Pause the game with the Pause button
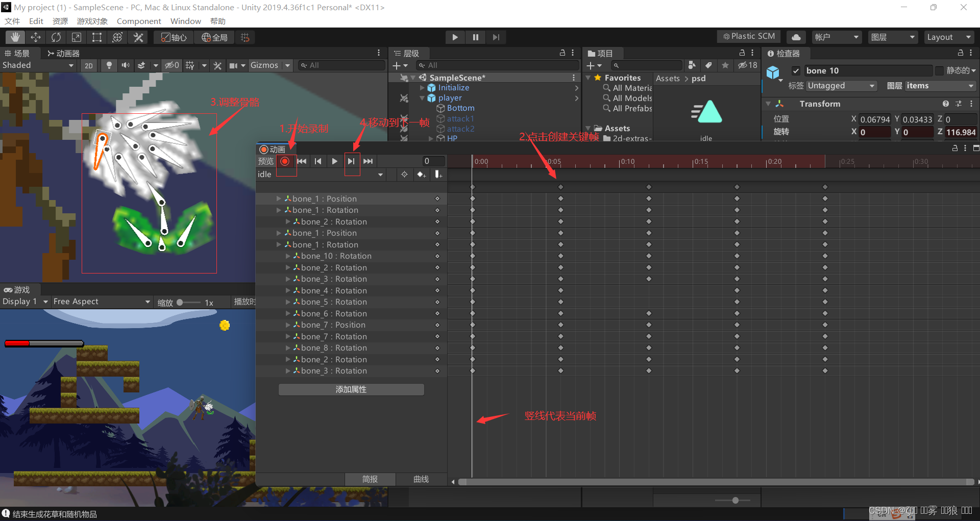The width and height of the screenshot is (980, 521). pos(475,37)
